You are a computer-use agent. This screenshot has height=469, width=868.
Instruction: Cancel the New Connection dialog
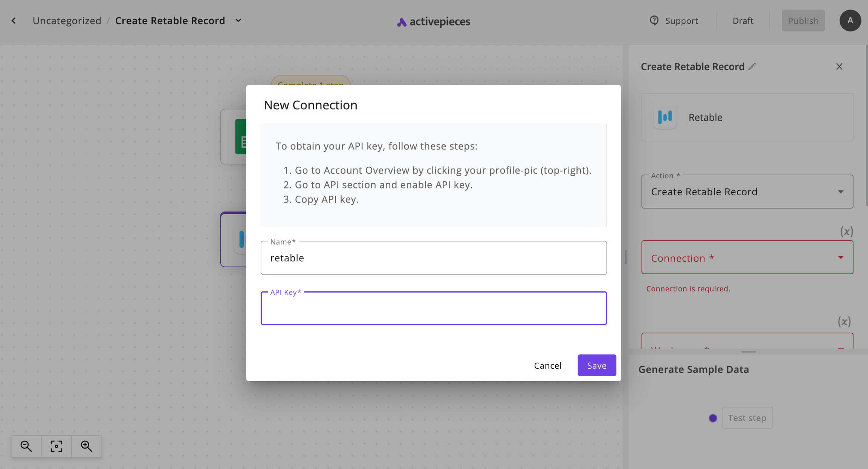(547, 365)
